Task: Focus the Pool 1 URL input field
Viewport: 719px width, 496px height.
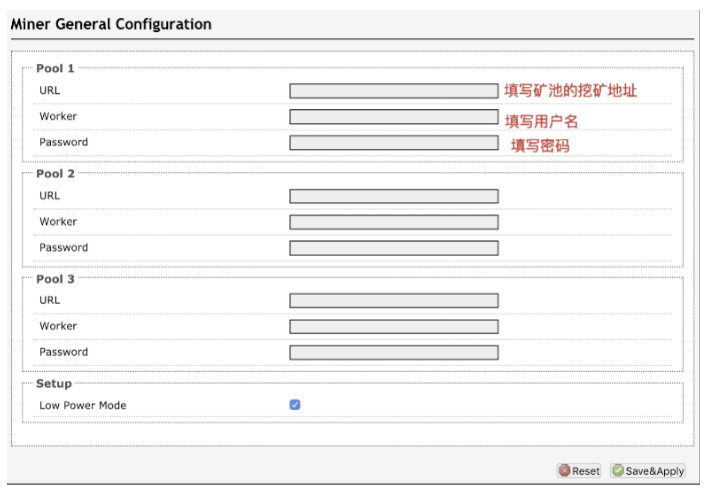Action: [x=394, y=91]
